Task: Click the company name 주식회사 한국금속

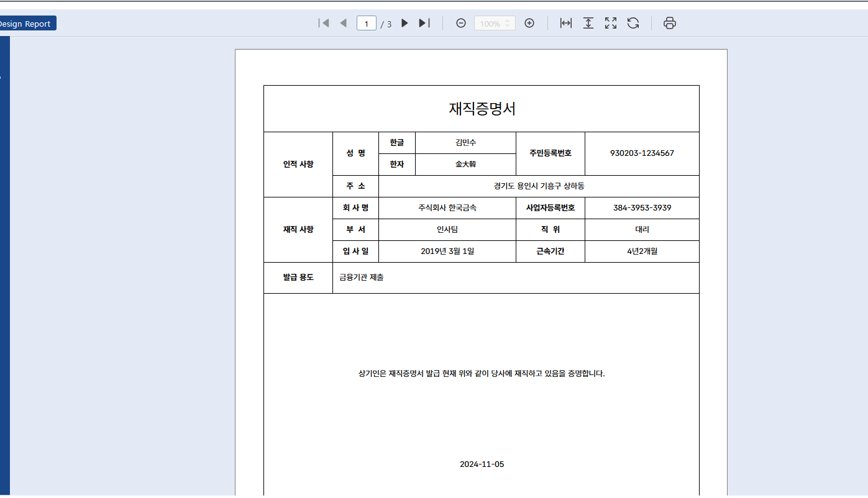Action: click(447, 208)
